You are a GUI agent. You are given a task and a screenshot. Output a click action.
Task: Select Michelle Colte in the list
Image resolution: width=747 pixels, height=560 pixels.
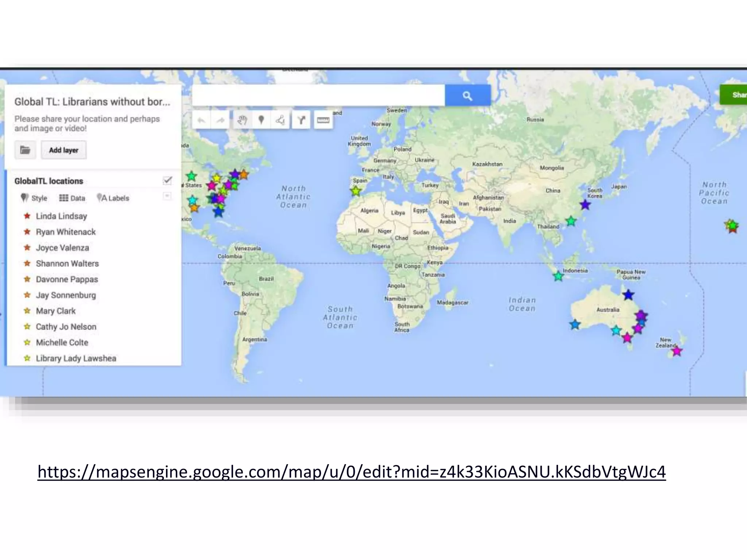tap(62, 342)
